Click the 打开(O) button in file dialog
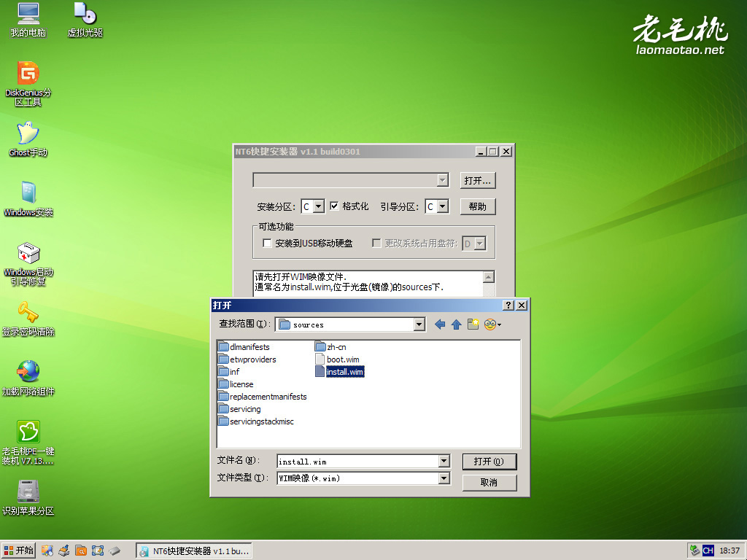Image resolution: width=747 pixels, height=560 pixels. (489, 462)
